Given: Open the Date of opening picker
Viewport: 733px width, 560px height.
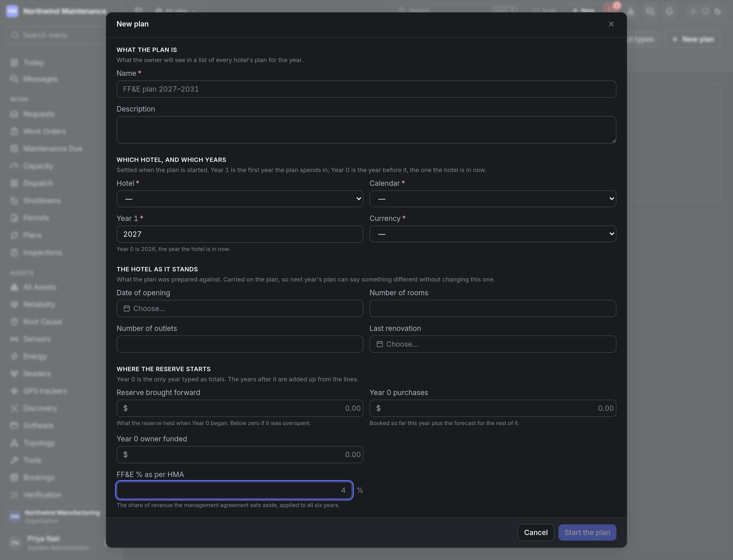Looking at the screenshot, I should click(x=240, y=308).
